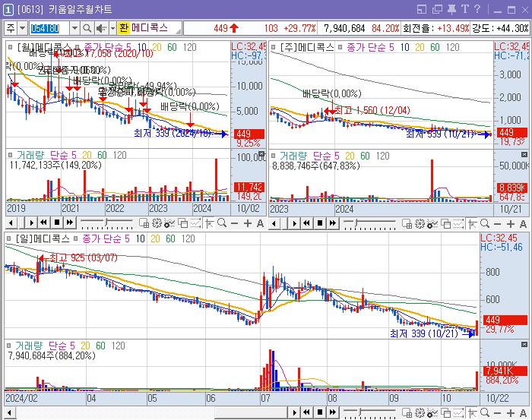Click the trading volume 7,940,684 in header
Viewport: 532px width, 420px height.
pyautogui.click(x=344, y=28)
